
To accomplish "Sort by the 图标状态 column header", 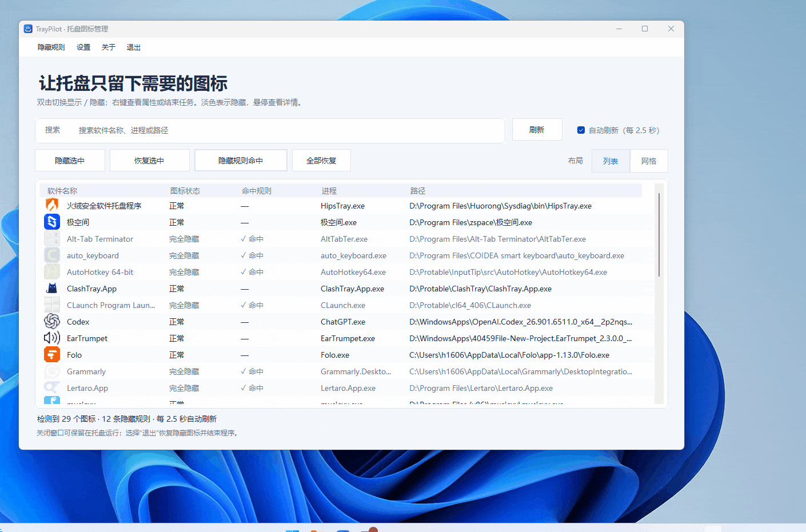I will click(x=185, y=191).
